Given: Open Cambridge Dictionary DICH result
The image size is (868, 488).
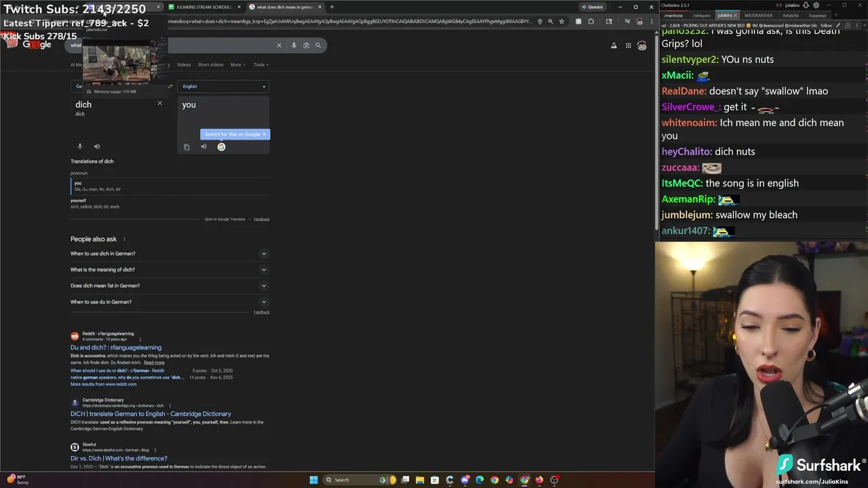Looking at the screenshot, I should point(151,413).
